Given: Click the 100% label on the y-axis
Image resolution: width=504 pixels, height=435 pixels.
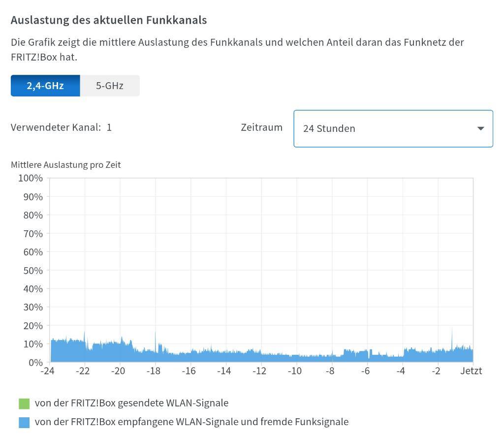Looking at the screenshot, I should click(31, 178).
